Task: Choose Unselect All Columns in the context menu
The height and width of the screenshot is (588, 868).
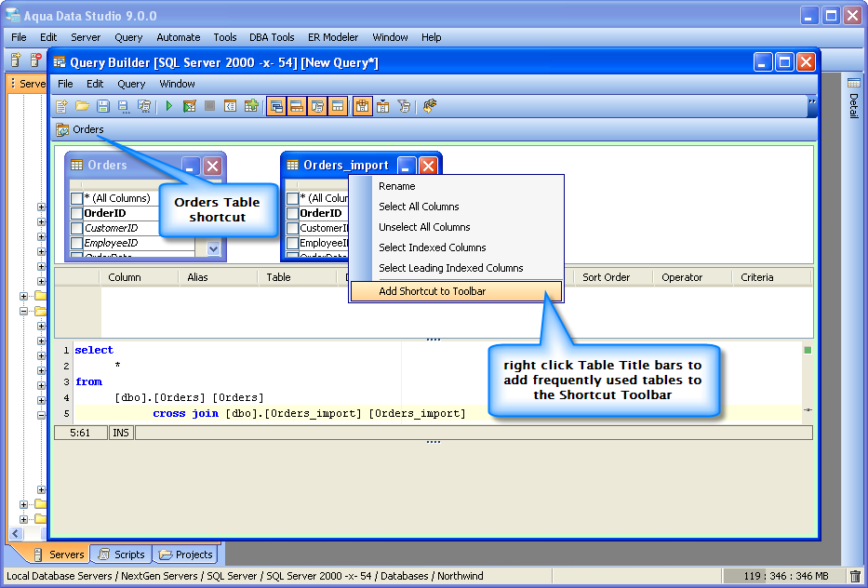Action: (456, 227)
